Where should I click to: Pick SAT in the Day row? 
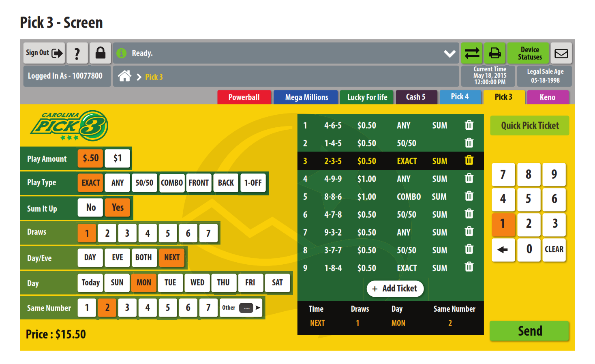(277, 283)
